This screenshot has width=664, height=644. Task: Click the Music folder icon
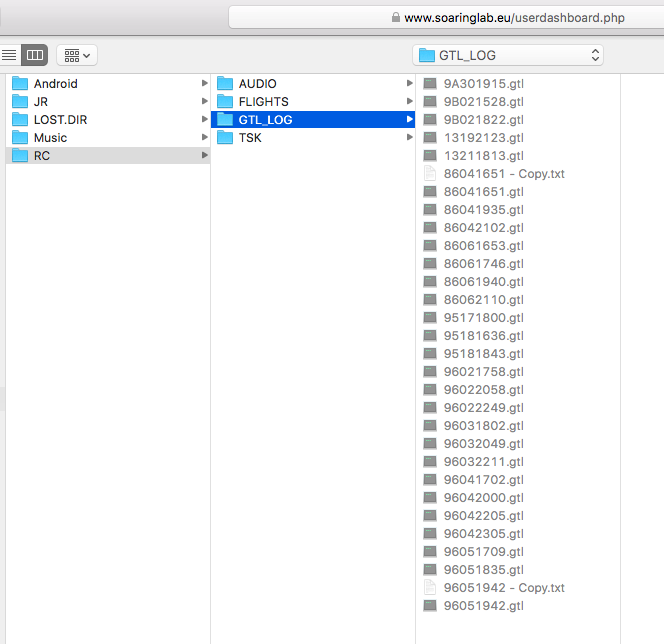(x=20, y=138)
